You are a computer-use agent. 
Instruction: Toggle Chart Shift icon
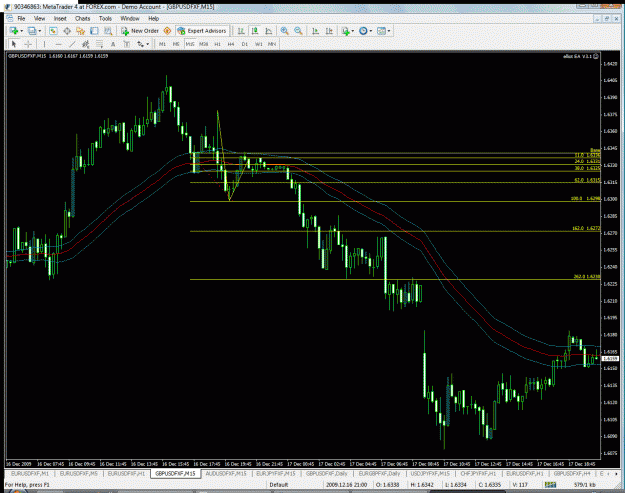tap(329, 31)
